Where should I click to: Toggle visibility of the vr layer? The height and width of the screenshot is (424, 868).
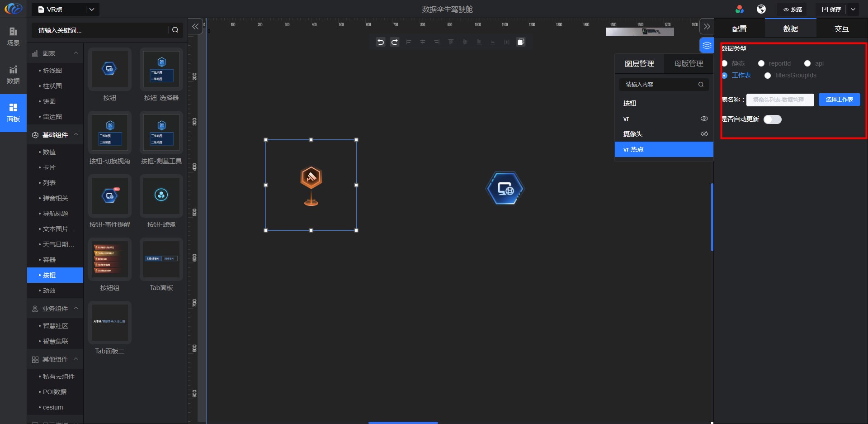point(704,119)
